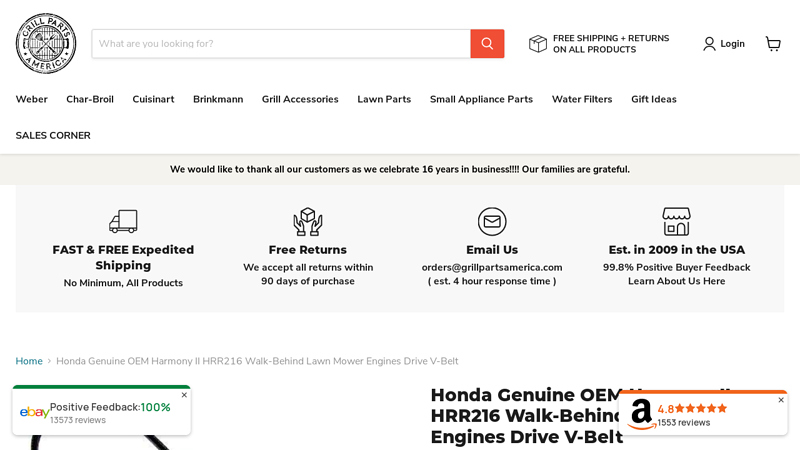Open the Gift Ideas menu

tap(654, 99)
